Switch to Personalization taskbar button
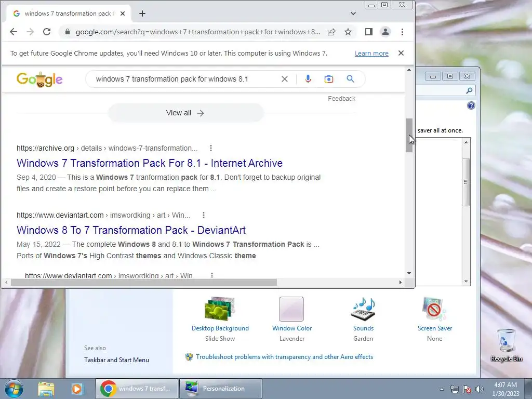Image resolution: width=532 pixels, height=399 pixels. [x=220, y=389]
